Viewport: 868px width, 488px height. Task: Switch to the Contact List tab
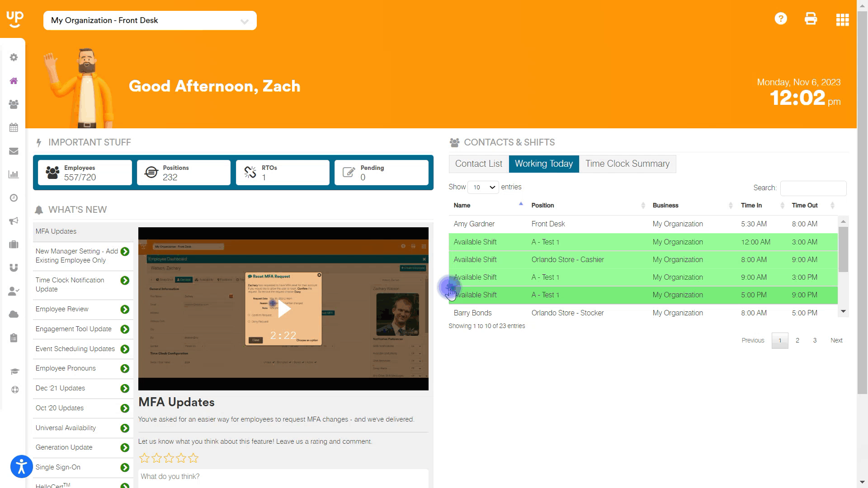tap(479, 164)
